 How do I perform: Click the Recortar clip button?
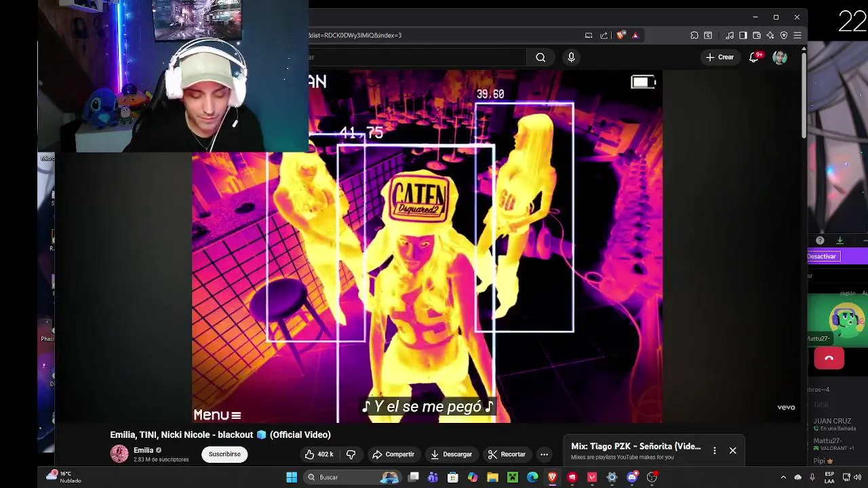pos(507,454)
